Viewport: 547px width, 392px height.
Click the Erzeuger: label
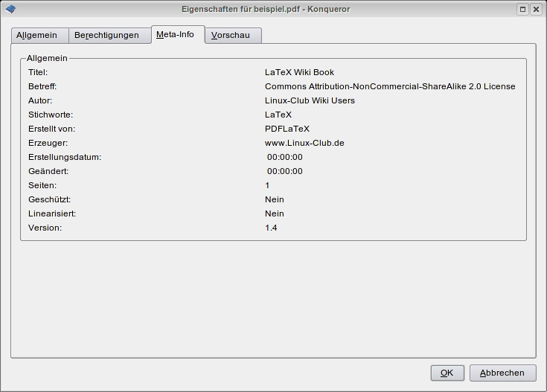point(48,143)
